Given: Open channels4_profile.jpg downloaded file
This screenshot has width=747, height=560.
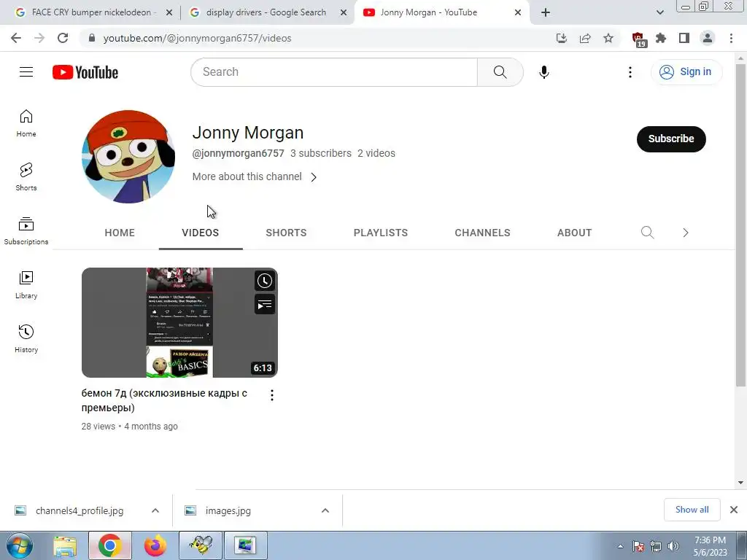Looking at the screenshot, I should [80, 510].
